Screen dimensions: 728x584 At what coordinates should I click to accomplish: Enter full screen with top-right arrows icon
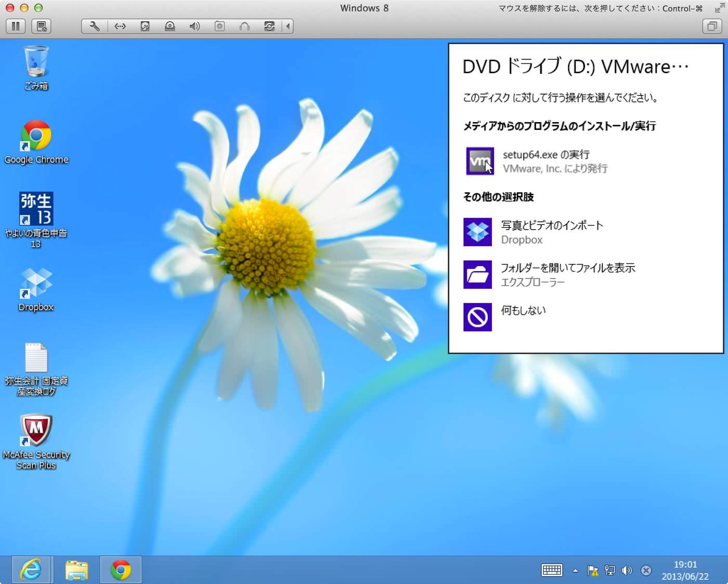click(x=720, y=8)
